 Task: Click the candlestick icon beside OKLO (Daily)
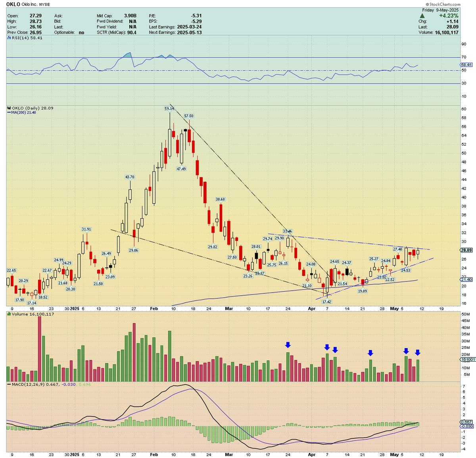[x=8, y=108]
